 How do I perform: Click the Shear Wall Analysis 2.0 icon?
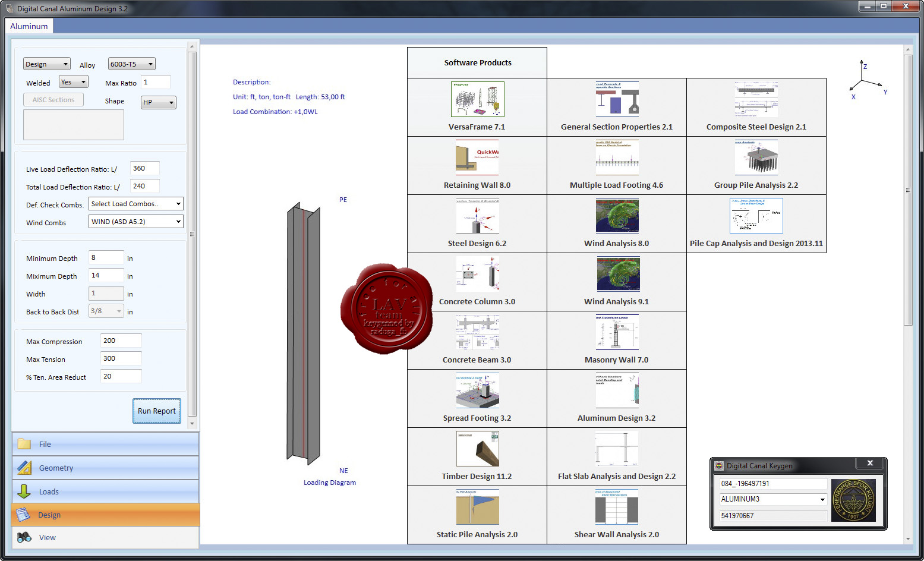[617, 507]
